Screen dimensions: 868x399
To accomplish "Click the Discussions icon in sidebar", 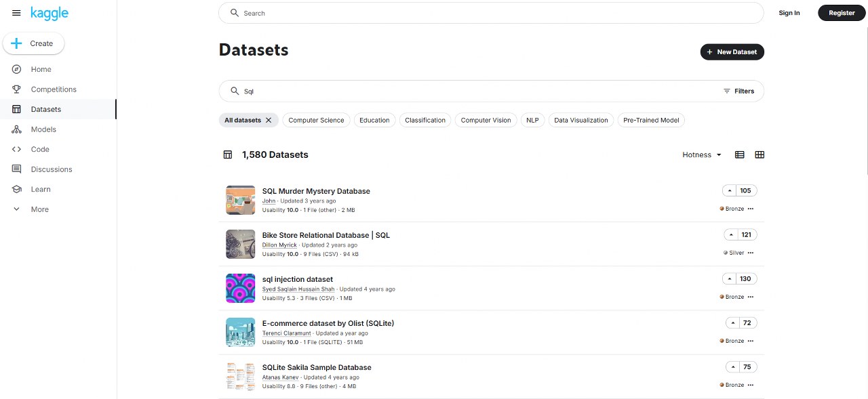I will (x=17, y=169).
